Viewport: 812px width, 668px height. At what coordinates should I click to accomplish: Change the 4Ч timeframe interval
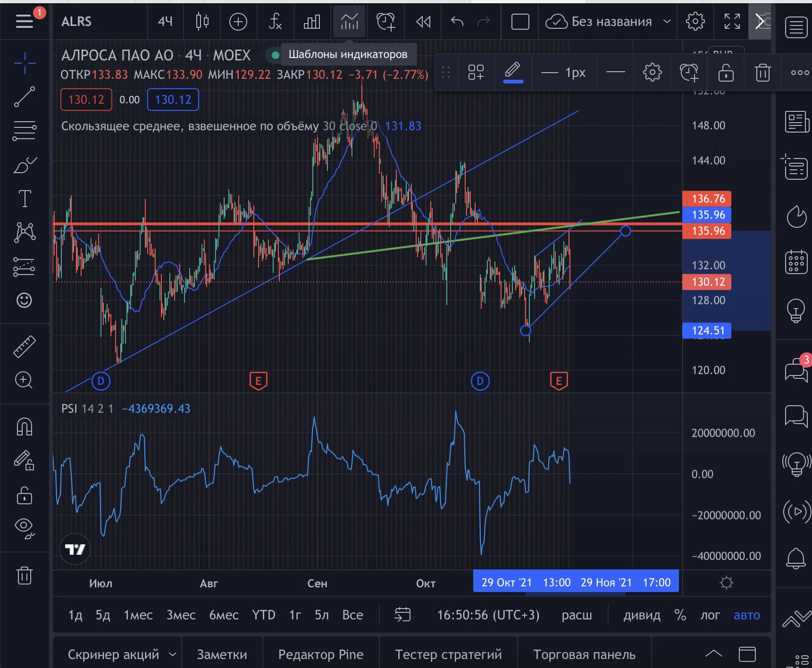pyautogui.click(x=165, y=21)
